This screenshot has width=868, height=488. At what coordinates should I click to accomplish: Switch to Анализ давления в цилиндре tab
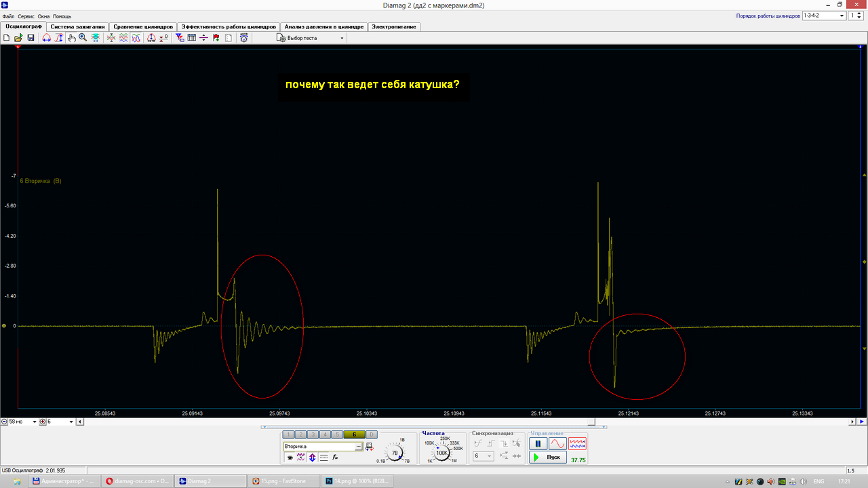coord(324,26)
